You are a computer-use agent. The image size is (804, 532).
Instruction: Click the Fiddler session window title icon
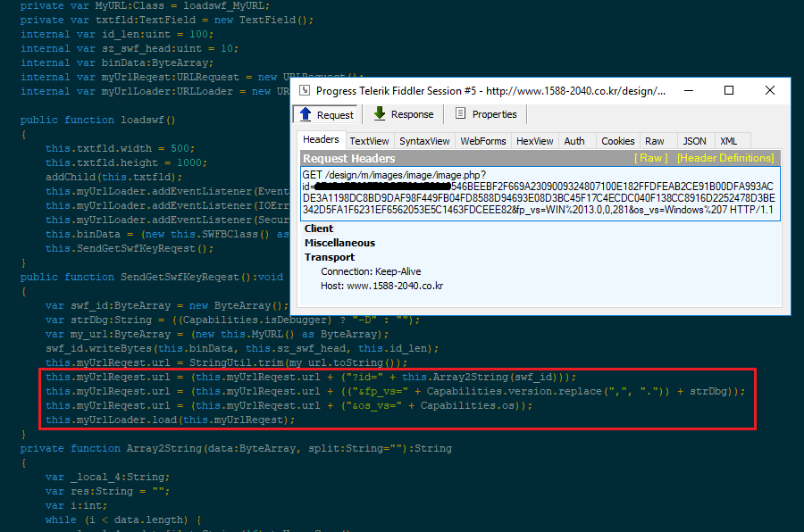305,90
